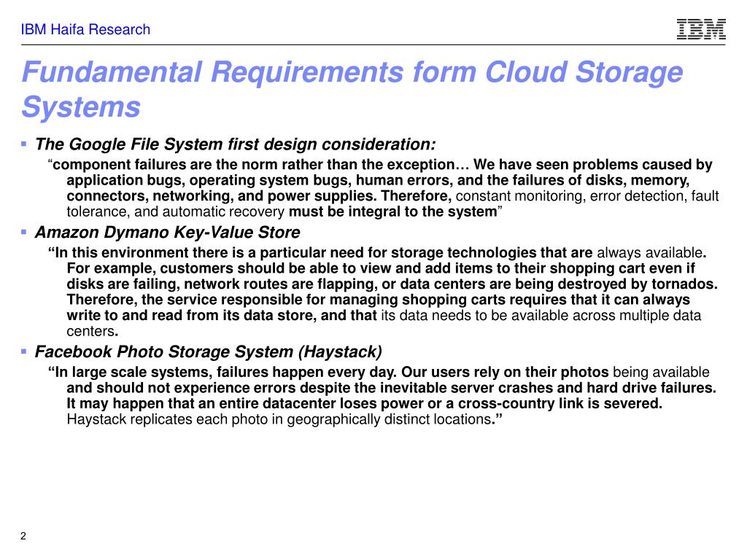Click the IBM logo in header
This screenshot has width=747, height=560.
pos(701,28)
